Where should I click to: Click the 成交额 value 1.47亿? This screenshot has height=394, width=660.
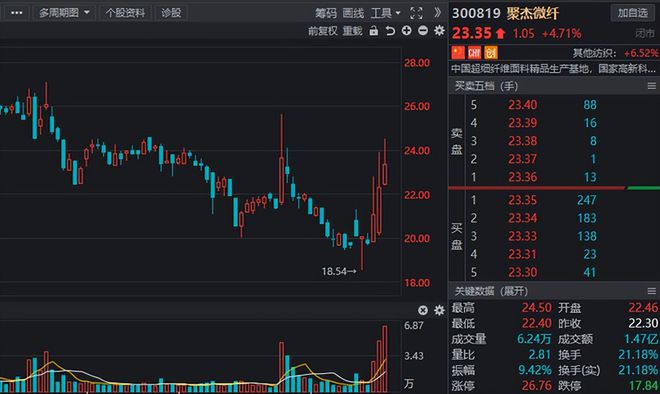tap(641, 339)
